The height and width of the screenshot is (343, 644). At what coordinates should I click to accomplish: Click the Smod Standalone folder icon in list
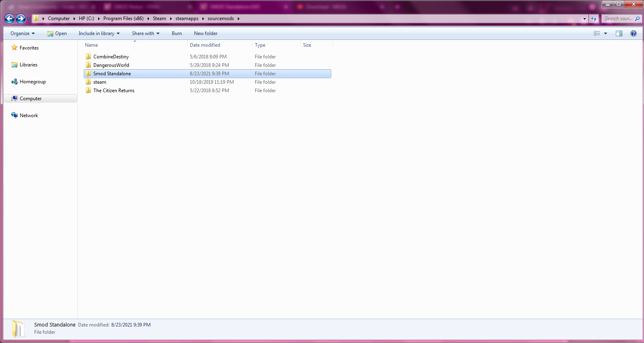(88, 73)
